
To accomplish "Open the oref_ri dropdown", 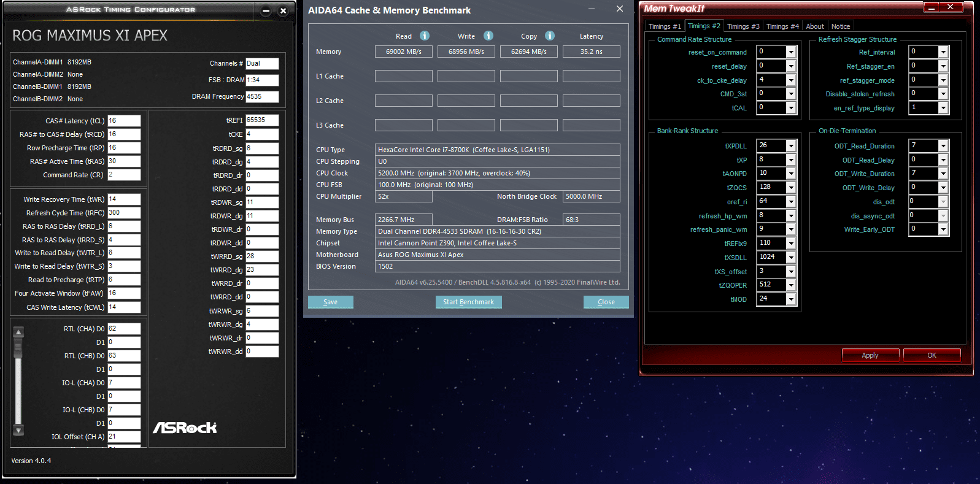I will click(x=791, y=202).
